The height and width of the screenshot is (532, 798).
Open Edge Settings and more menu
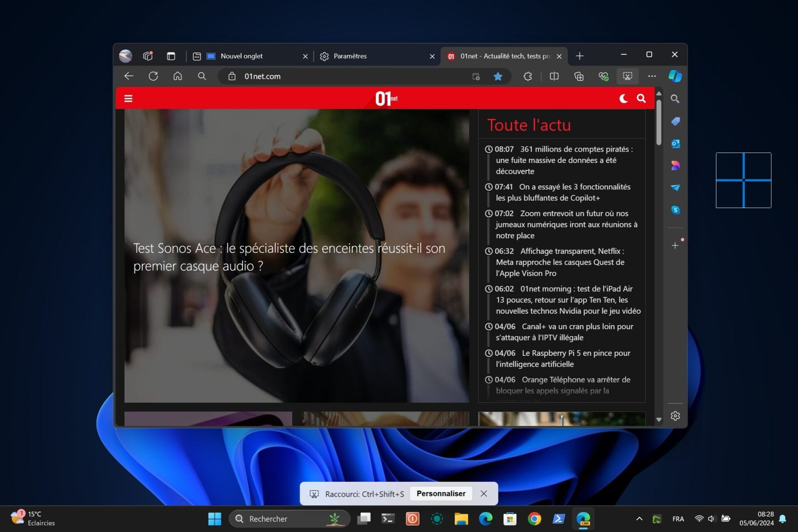click(x=652, y=76)
